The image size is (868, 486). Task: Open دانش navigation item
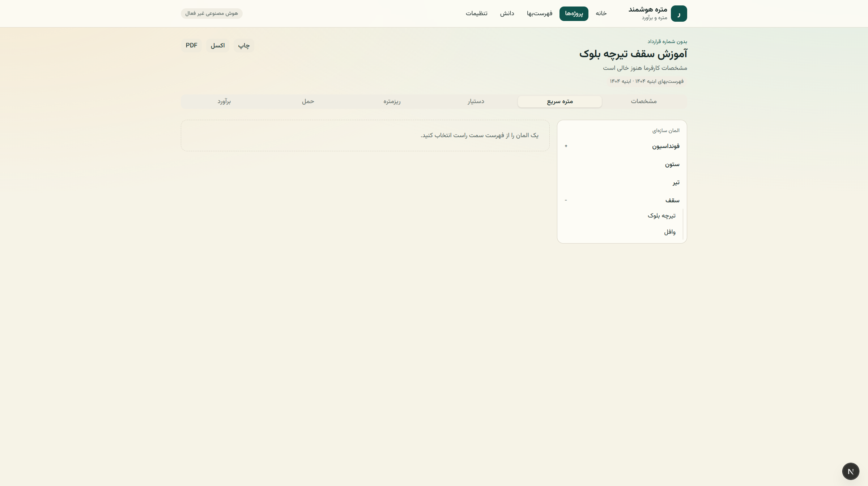[x=507, y=13]
